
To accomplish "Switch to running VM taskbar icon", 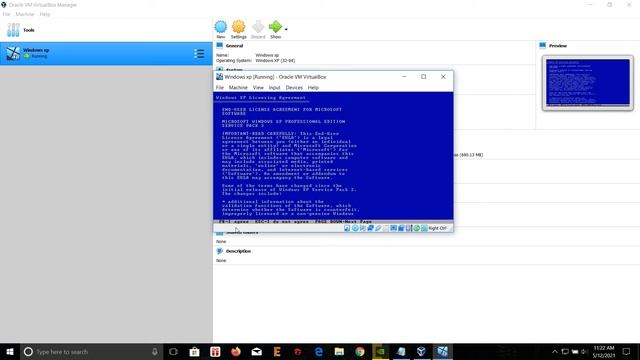I will click(442, 351).
